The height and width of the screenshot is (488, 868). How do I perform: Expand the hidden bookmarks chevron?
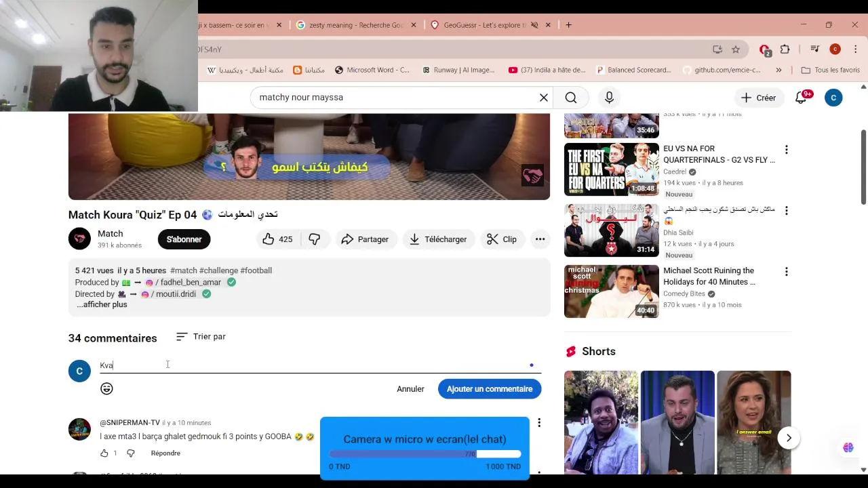point(778,70)
